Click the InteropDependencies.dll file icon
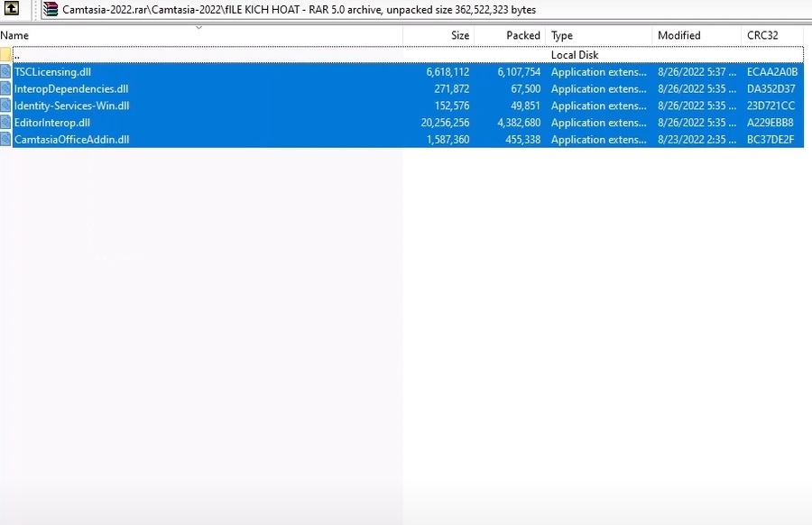 point(6,88)
